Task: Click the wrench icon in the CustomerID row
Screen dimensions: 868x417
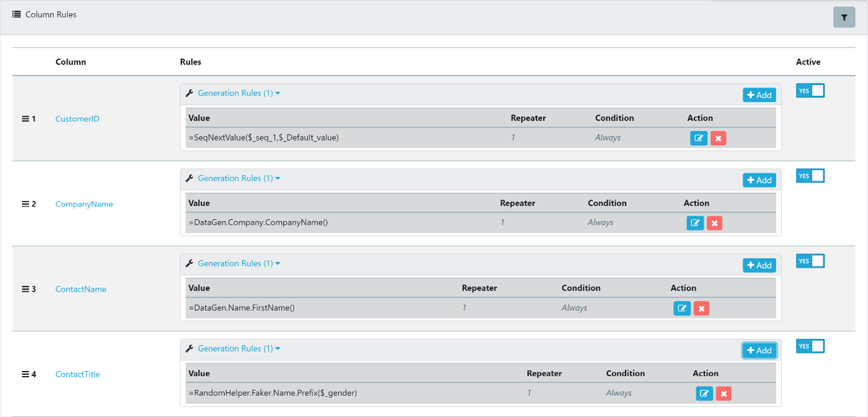Action: coord(189,93)
